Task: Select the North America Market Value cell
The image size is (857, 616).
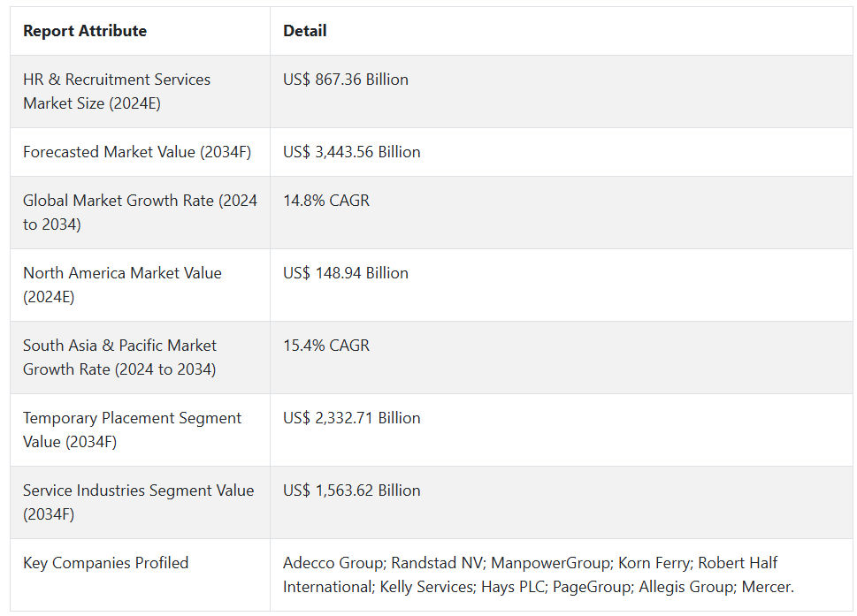Action: pyautogui.click(x=122, y=285)
